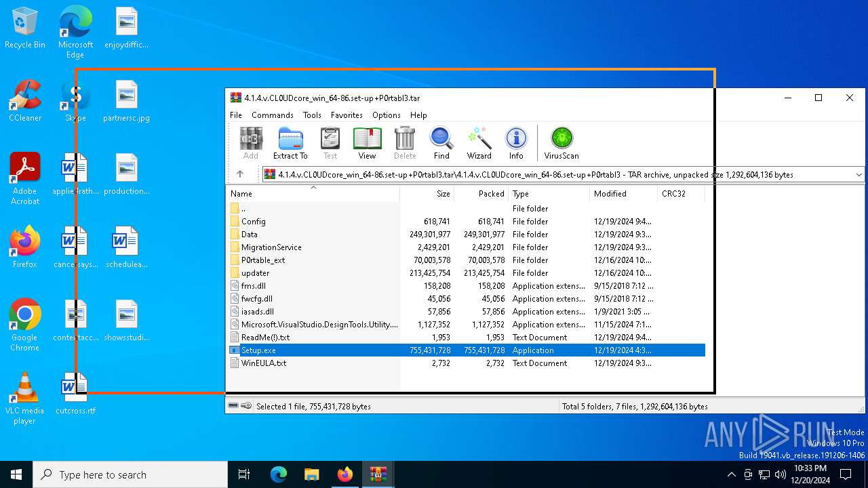The height and width of the screenshot is (488, 868).
Task: Select cutcross.rtf desktop document
Action: point(75,394)
